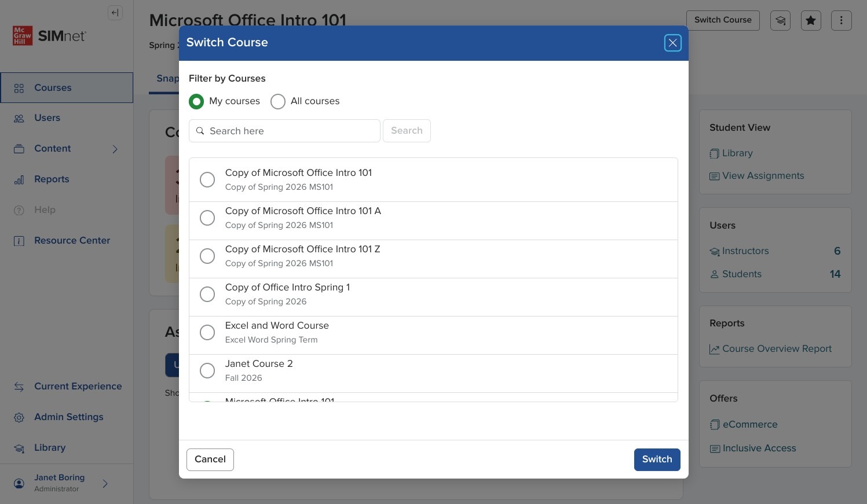Click the Janet Boring profile avatar icon

click(x=19, y=483)
